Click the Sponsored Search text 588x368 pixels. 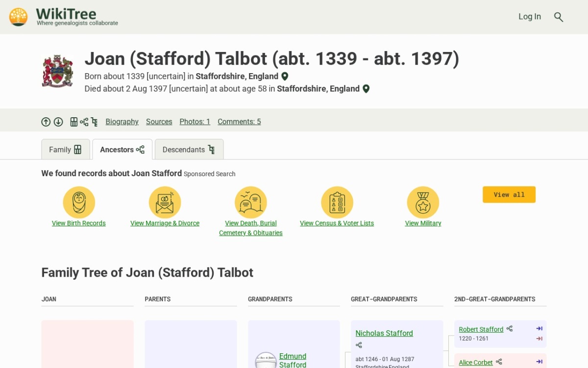click(x=210, y=174)
